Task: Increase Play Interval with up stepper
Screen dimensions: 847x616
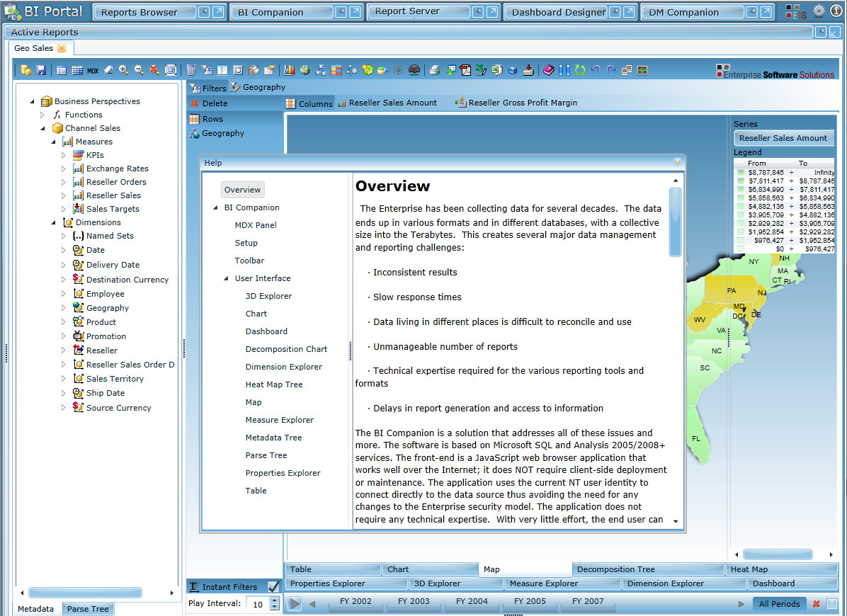Action: 274,600
